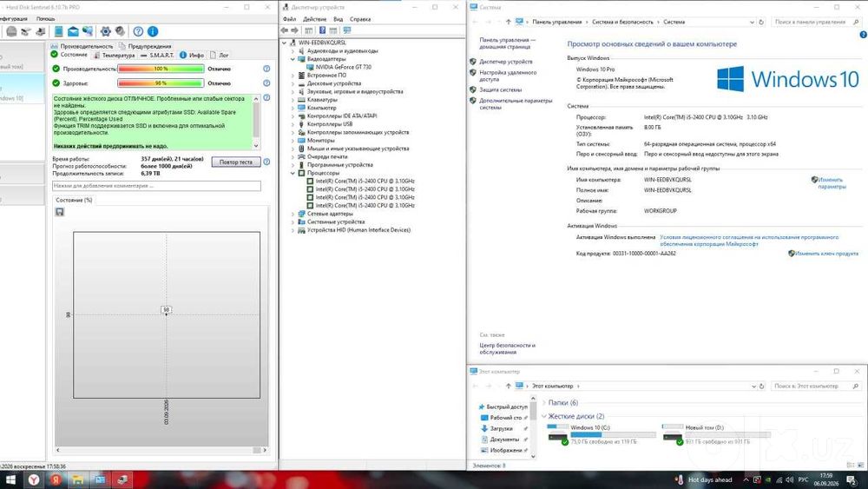
Task: Click the Повтор теста button
Action: pyautogui.click(x=236, y=162)
